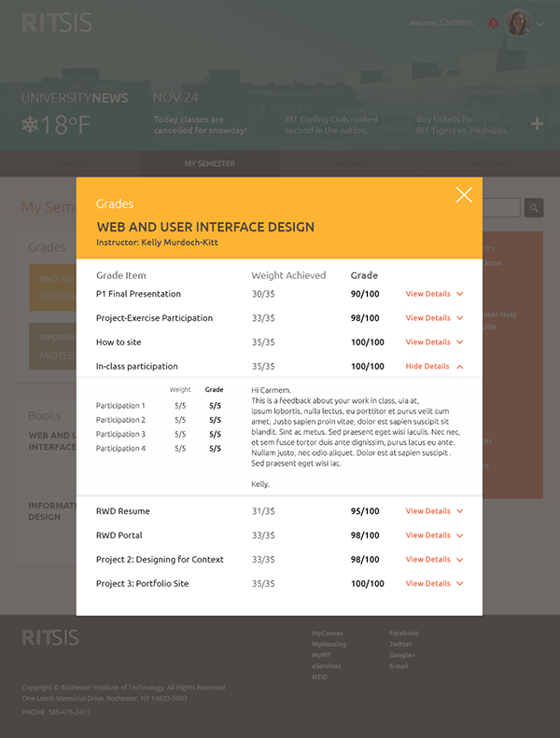Viewport: 560px width, 738px height.
Task: Expand chevron on How to site row
Action: 460,342
